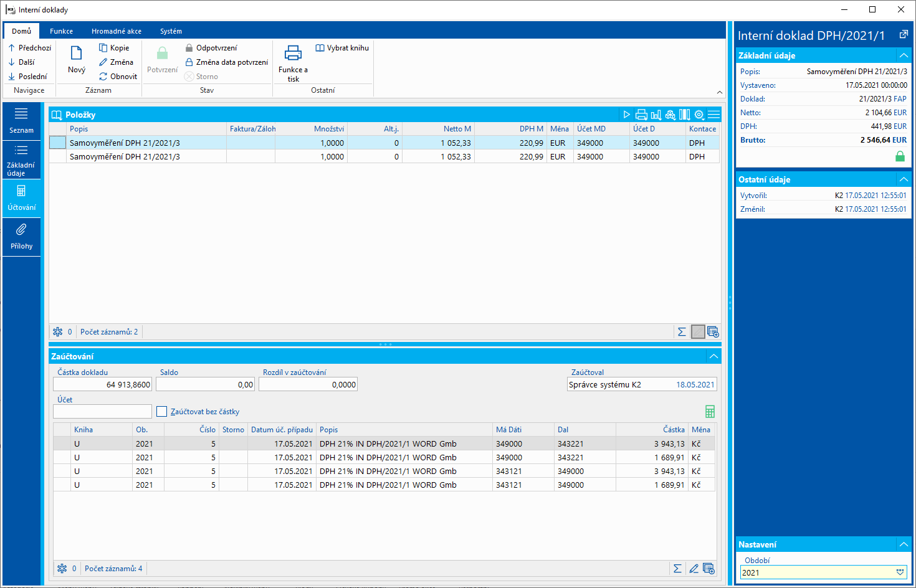The image size is (916, 588).
Task: Click the Datum úč. případu column header
Action: (282, 430)
